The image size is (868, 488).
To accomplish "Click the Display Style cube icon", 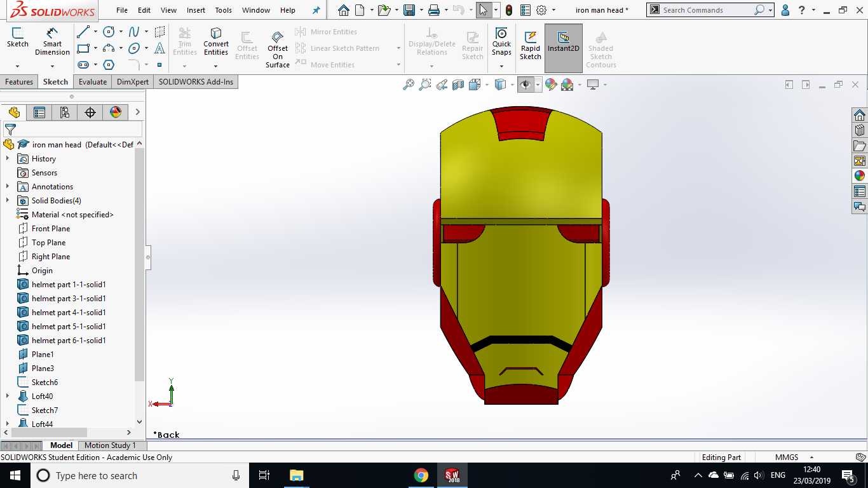I will pos(501,85).
